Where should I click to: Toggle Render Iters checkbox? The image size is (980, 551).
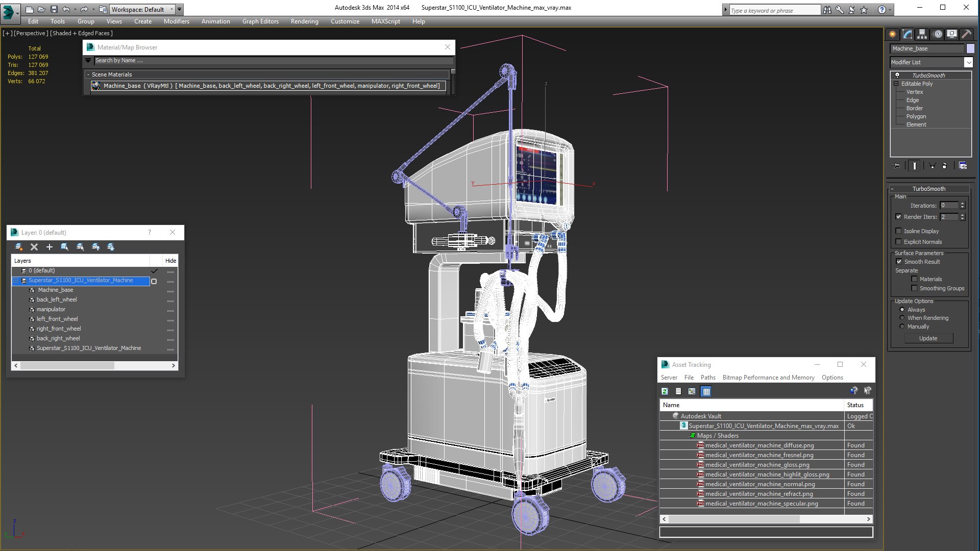tap(899, 217)
